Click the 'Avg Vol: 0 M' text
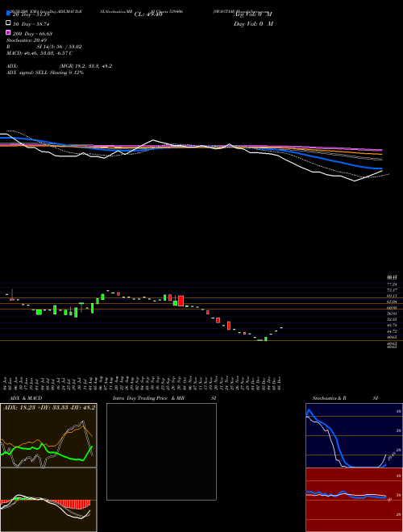Screen dimensions: 403x532 click(x=253, y=15)
